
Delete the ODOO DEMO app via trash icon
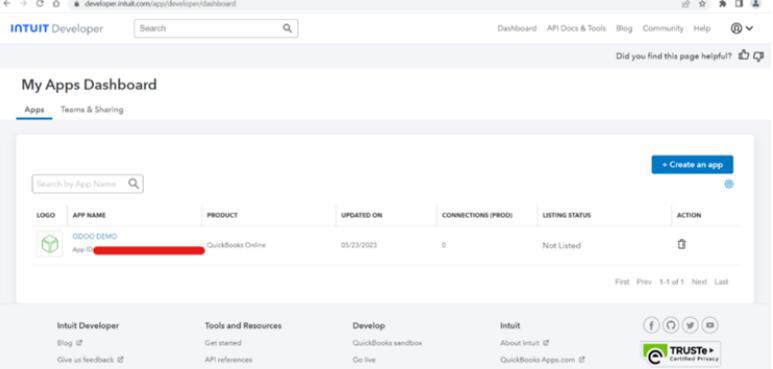[x=681, y=244]
